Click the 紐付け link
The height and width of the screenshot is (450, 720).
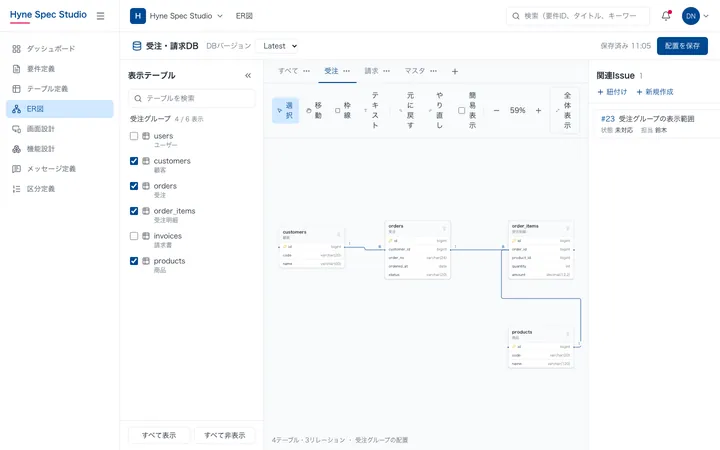(x=612, y=92)
